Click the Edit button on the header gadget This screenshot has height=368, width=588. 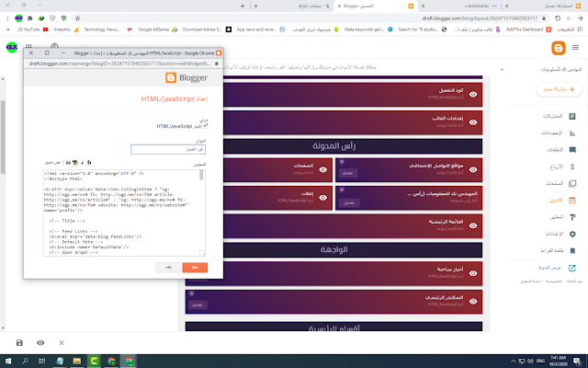(349, 202)
